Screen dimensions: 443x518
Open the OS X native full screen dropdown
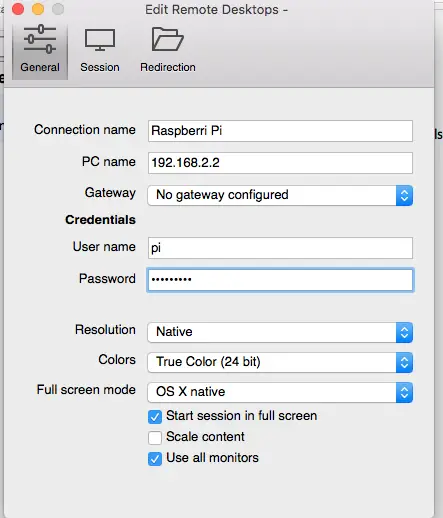click(x=280, y=392)
